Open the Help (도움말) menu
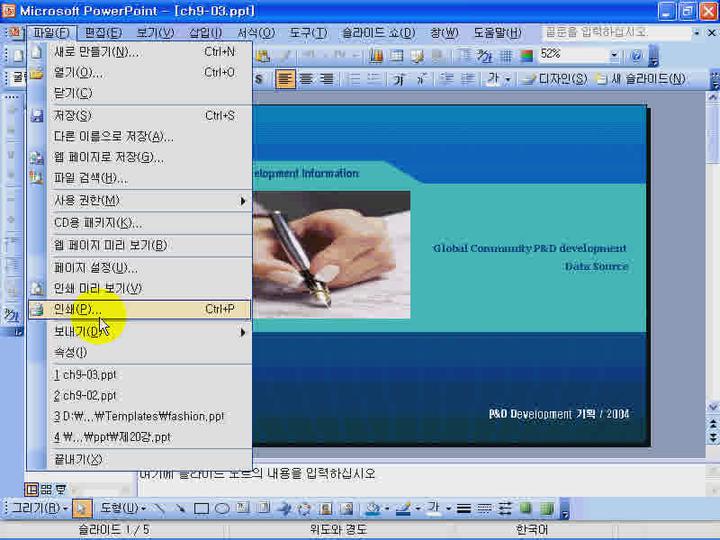This screenshot has height=540, width=720. [x=497, y=33]
